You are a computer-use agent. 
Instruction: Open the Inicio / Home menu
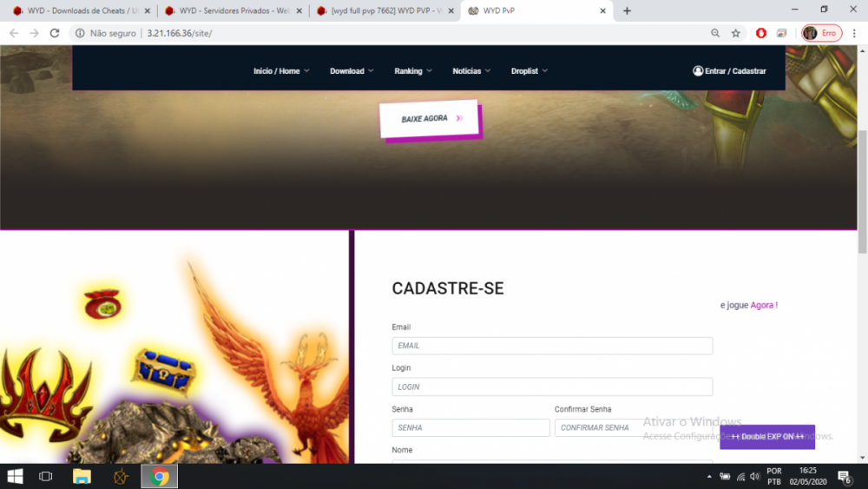[x=281, y=71]
